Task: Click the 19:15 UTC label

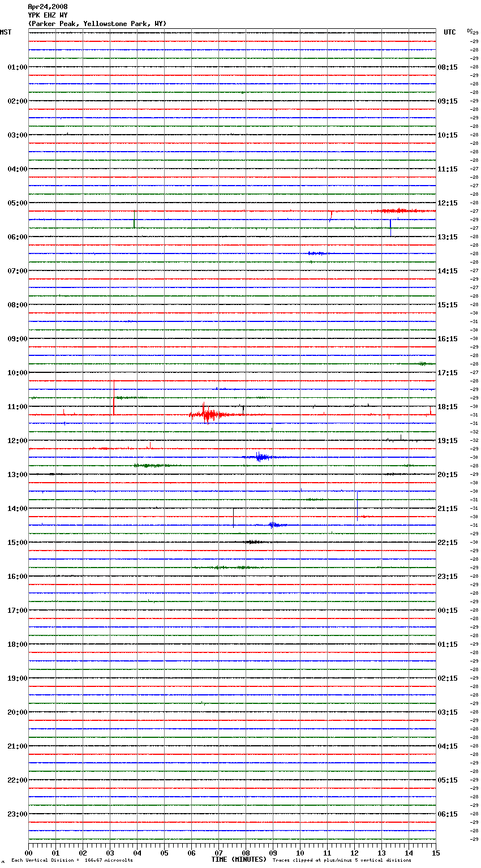Action: [448, 441]
